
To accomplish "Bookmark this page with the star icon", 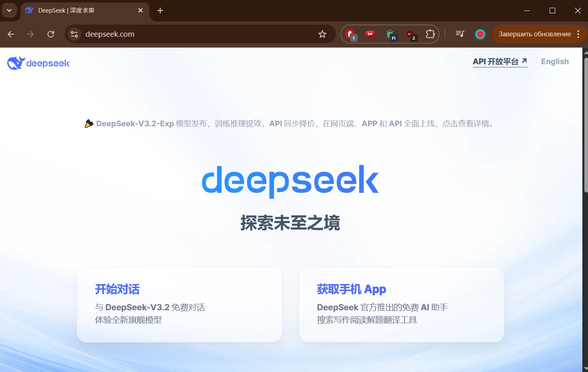I will 322,34.
